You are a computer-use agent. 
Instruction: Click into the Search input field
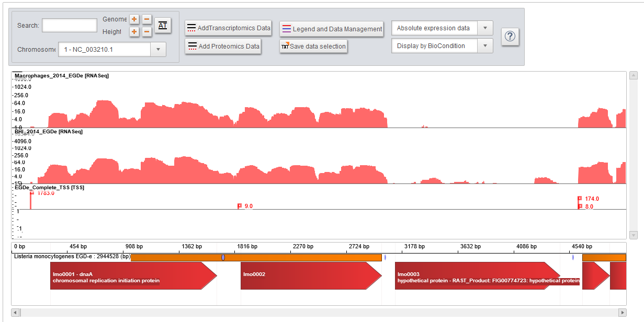(x=70, y=25)
